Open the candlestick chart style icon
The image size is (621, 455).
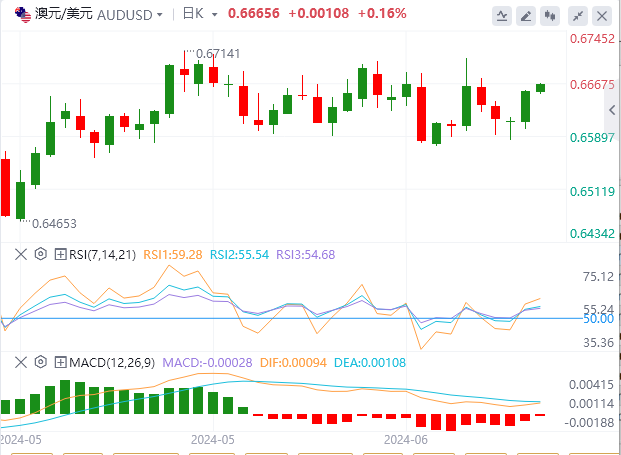click(x=550, y=16)
